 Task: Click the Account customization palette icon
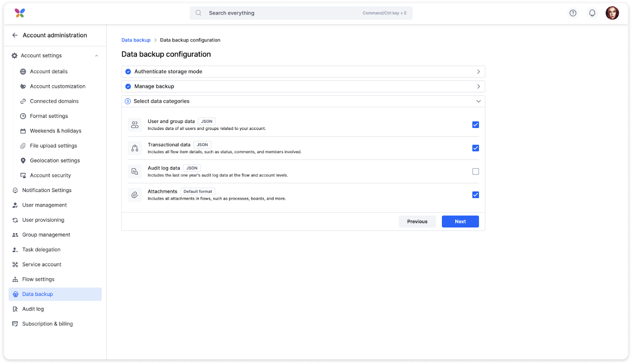point(23,86)
